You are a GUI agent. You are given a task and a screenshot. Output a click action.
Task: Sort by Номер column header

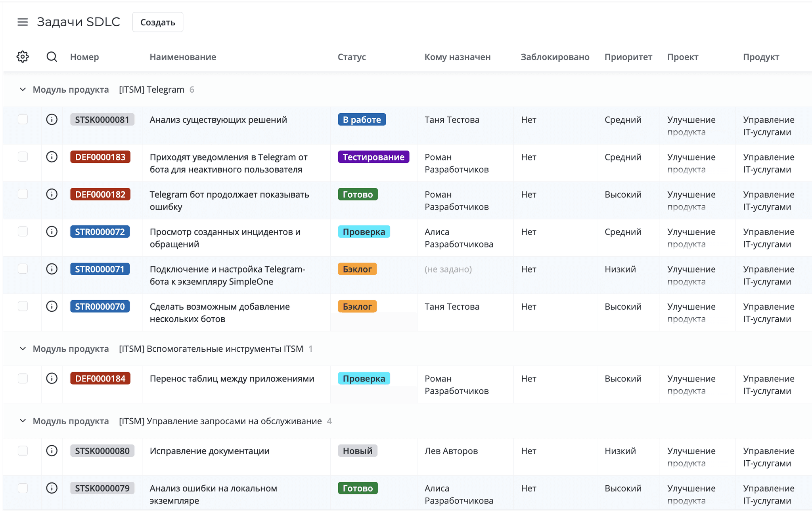[84, 57]
